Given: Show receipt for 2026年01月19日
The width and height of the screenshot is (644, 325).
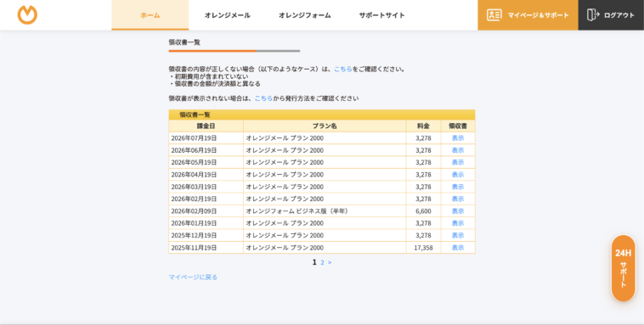Looking at the screenshot, I should [x=458, y=223].
